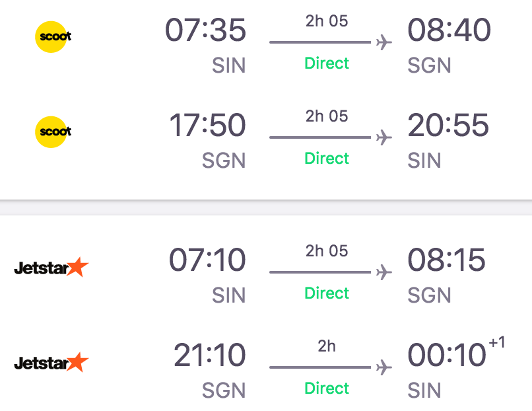
Task: Click the 00:10 +1 next-day arrival time
Action: click(456, 354)
